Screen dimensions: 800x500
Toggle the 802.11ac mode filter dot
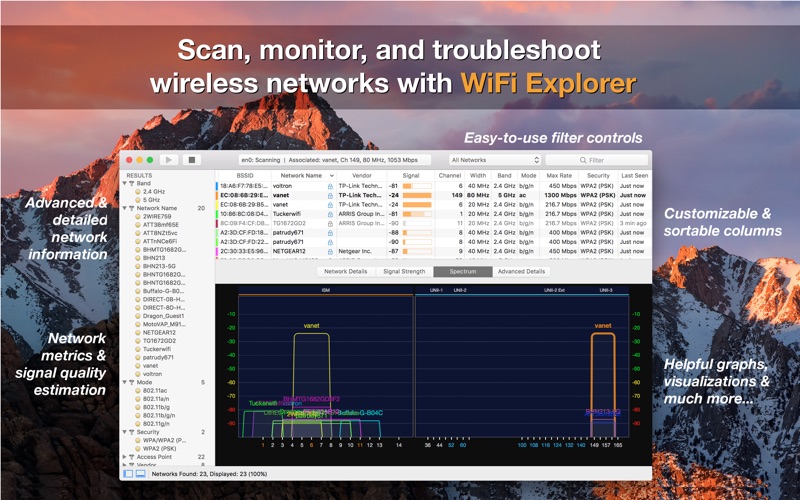pos(138,391)
